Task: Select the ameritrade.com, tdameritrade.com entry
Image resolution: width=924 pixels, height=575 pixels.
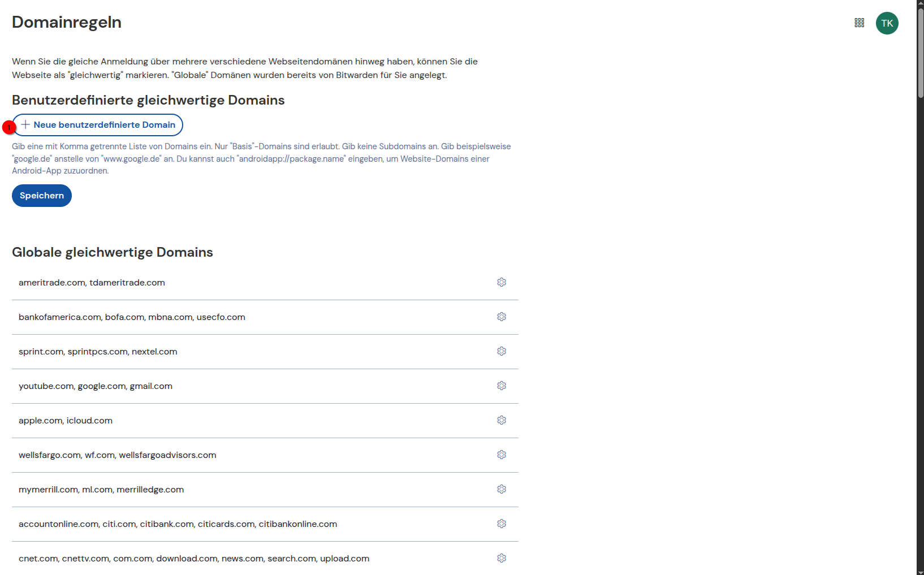Action: [x=92, y=283]
